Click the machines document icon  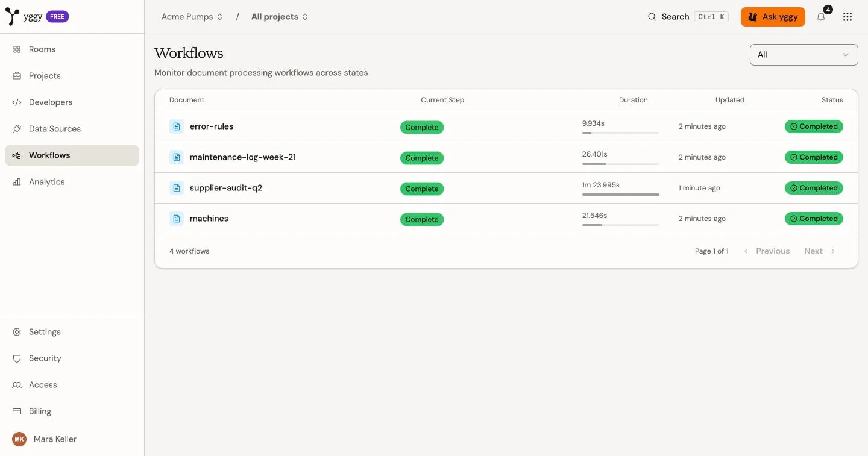177,219
